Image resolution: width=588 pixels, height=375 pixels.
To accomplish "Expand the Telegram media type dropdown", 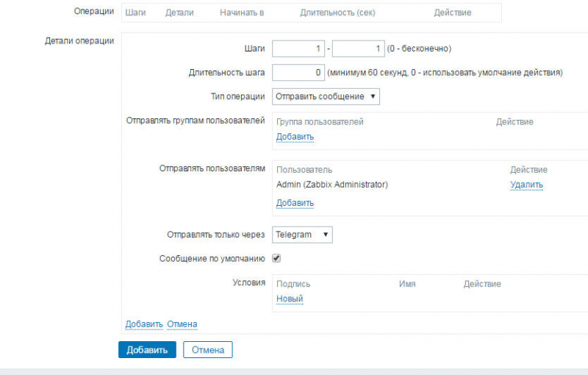I will pyautogui.click(x=303, y=235).
